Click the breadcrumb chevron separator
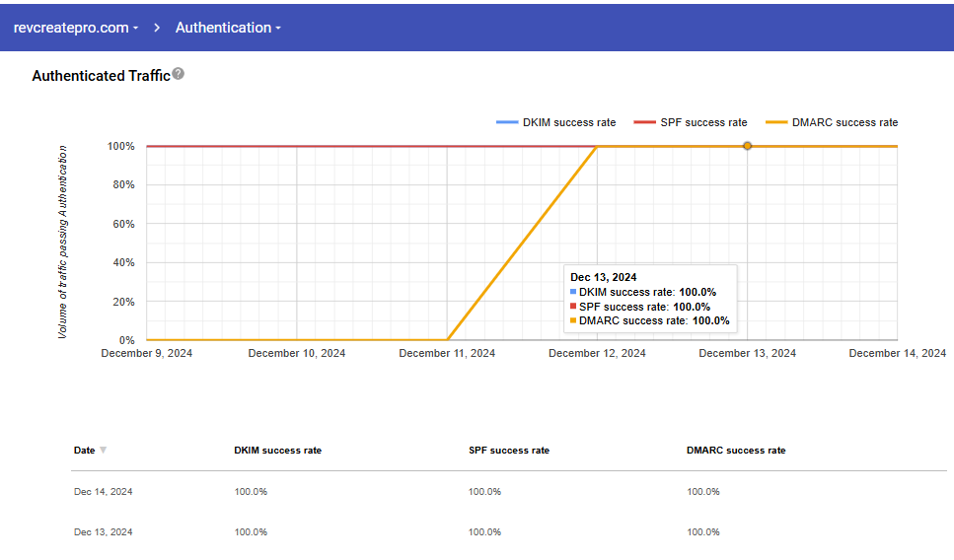The width and height of the screenshot is (954, 560). click(157, 28)
